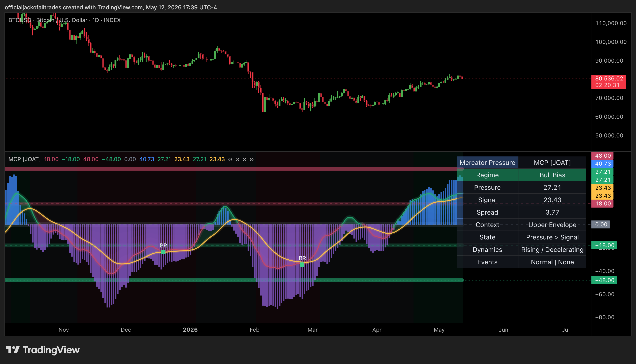Click the TradingView logo at bottom
This screenshot has height=364, width=636.
[42, 350]
